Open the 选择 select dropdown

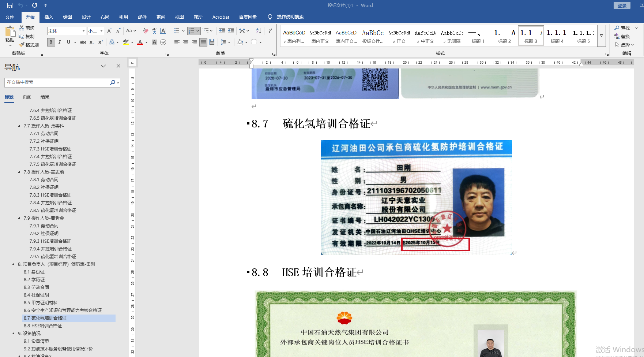tap(624, 45)
